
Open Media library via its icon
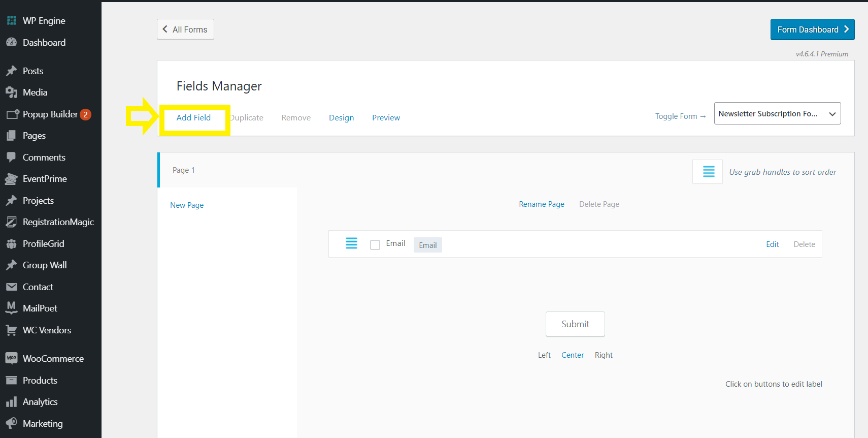(11, 92)
